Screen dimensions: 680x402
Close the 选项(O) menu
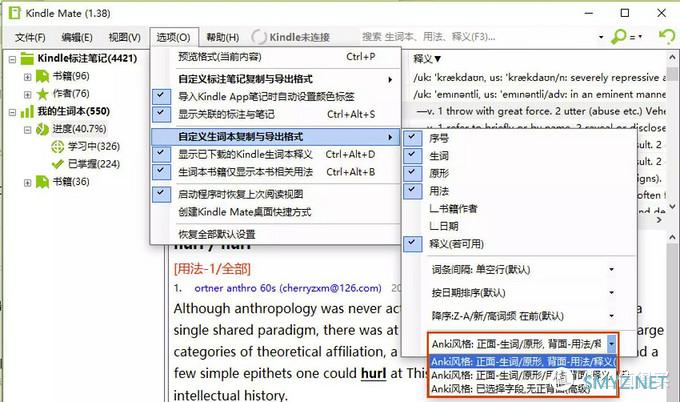point(173,37)
